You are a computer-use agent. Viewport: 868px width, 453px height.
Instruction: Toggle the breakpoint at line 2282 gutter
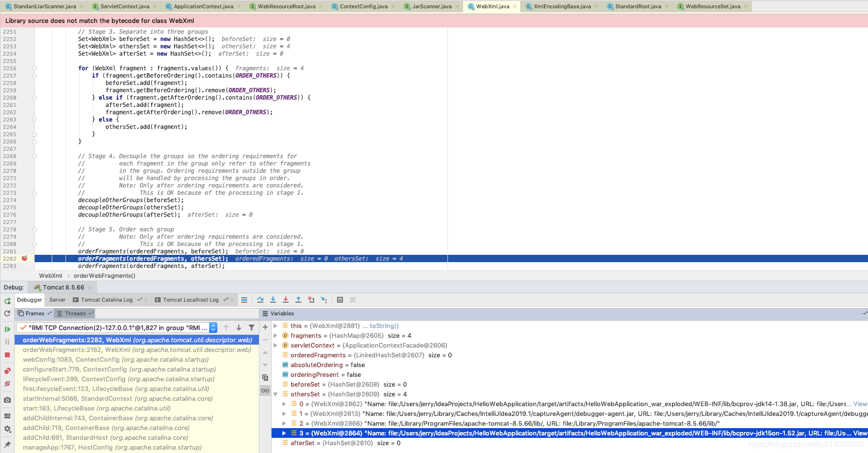pos(23,259)
